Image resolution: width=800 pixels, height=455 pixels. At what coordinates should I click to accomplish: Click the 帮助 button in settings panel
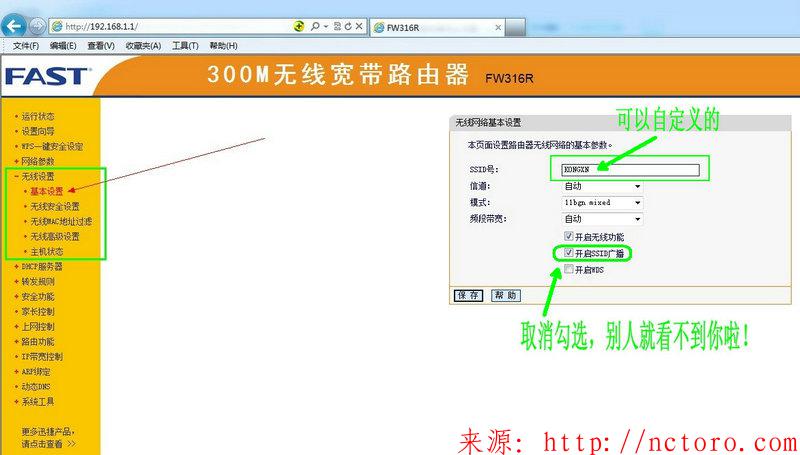point(506,295)
